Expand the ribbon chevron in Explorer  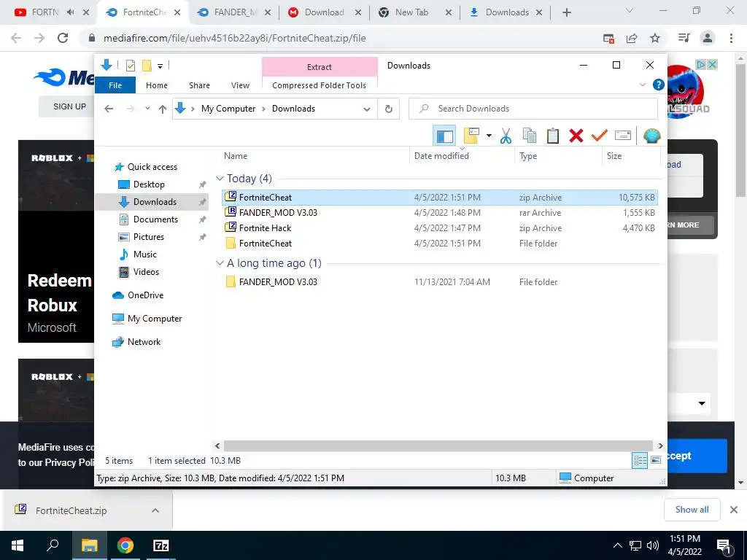coord(642,85)
